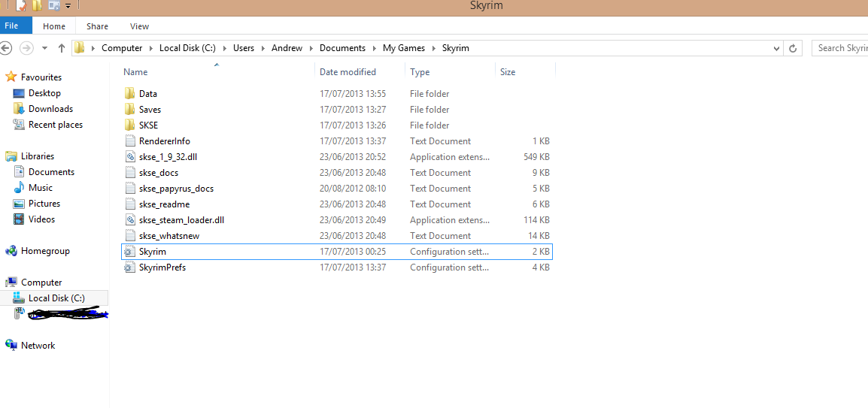
Task: Click Documents in the address breadcrumb
Action: tap(342, 48)
